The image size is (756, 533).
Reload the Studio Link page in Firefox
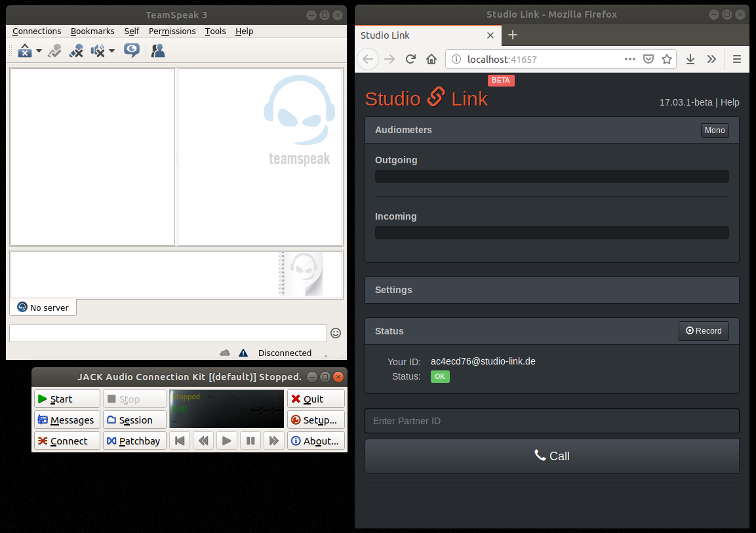tap(410, 59)
